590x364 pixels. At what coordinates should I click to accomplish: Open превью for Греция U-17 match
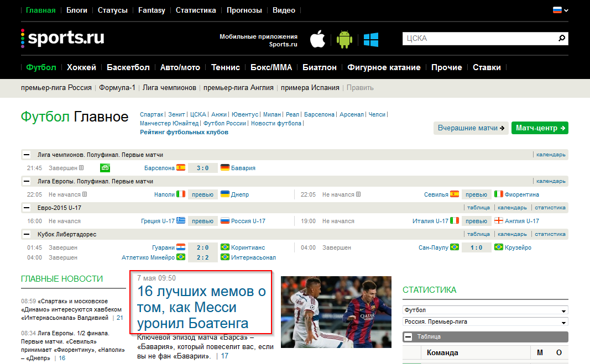pos(203,221)
